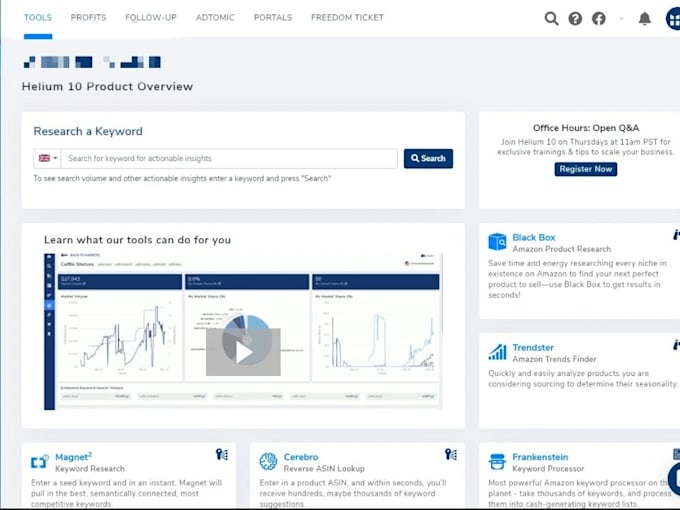Open the UK flag marketplace dropdown

[x=48, y=158]
